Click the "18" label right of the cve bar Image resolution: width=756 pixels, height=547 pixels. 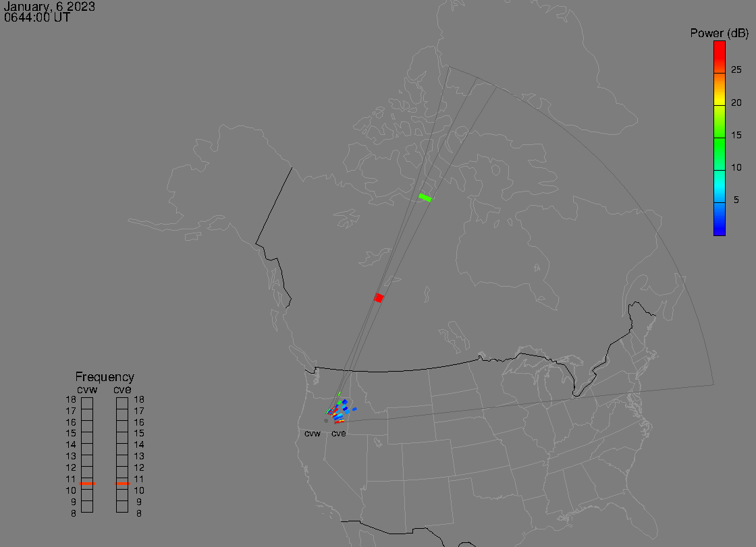[139, 399]
